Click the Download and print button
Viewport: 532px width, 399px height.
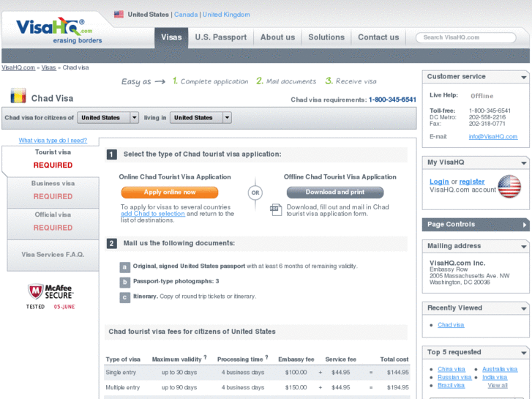(335, 193)
